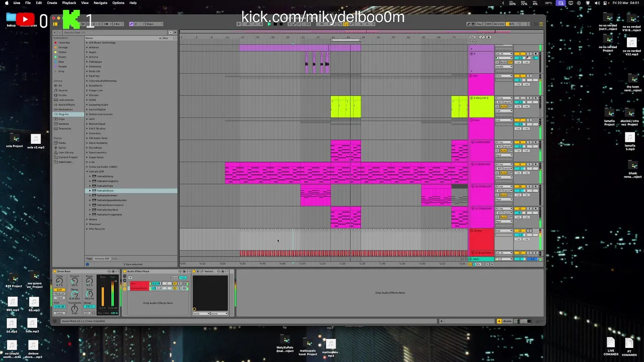This screenshot has width=644, height=362.
Task: Open Samples in the browser library
Action: pyautogui.click(x=63, y=124)
